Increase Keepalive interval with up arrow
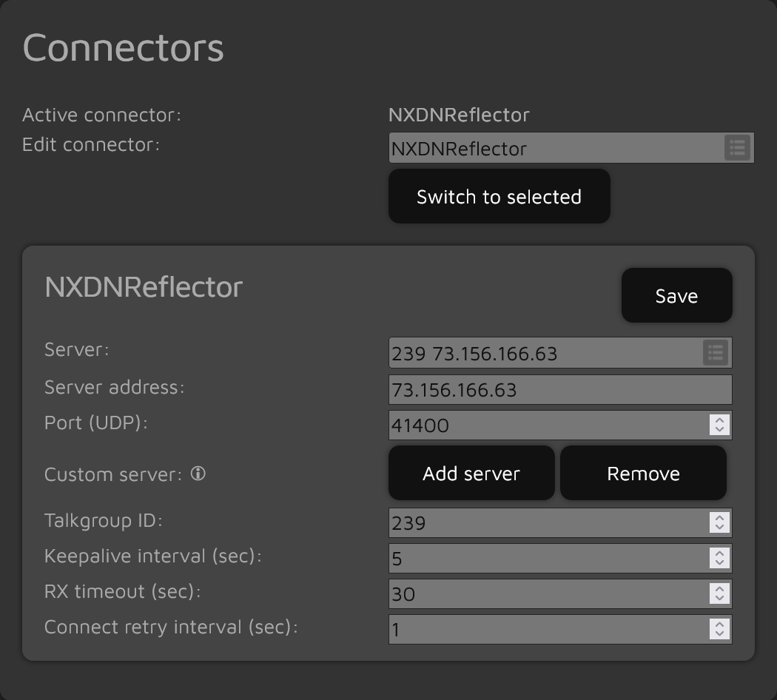 (719, 553)
